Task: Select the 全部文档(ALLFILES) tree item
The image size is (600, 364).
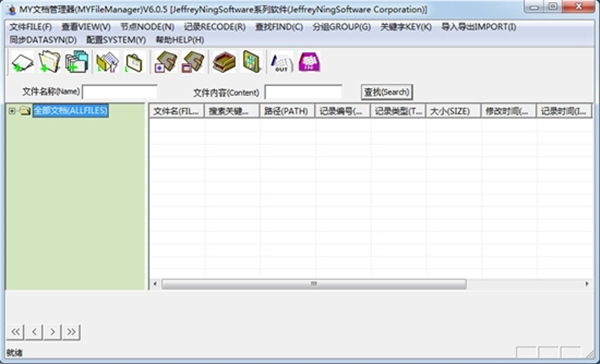Action: (x=70, y=111)
